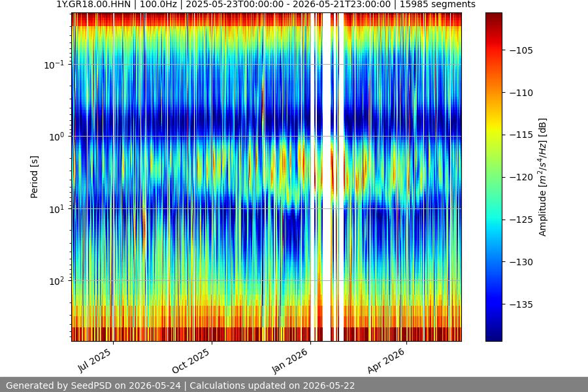Click the −125 colorbar tick label
Image resolution: width=588 pixels, height=392 pixels.
(x=521, y=220)
